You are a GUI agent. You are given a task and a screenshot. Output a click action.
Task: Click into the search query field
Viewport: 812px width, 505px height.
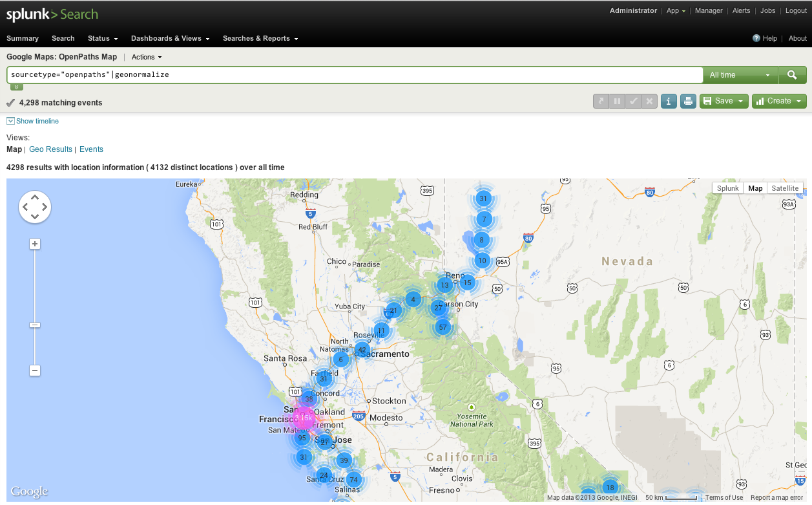pyautogui.click(x=354, y=75)
